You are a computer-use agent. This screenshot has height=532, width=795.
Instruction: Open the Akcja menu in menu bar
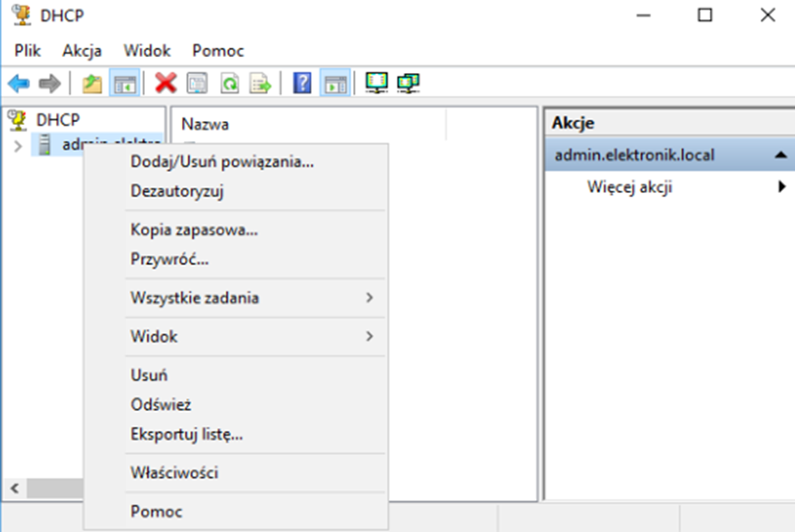(81, 51)
